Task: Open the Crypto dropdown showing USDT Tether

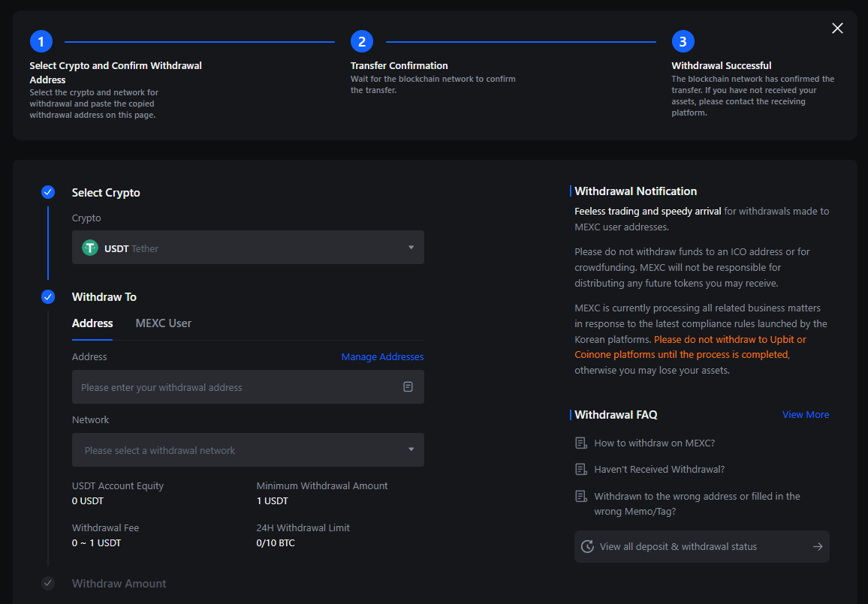Action: point(248,248)
